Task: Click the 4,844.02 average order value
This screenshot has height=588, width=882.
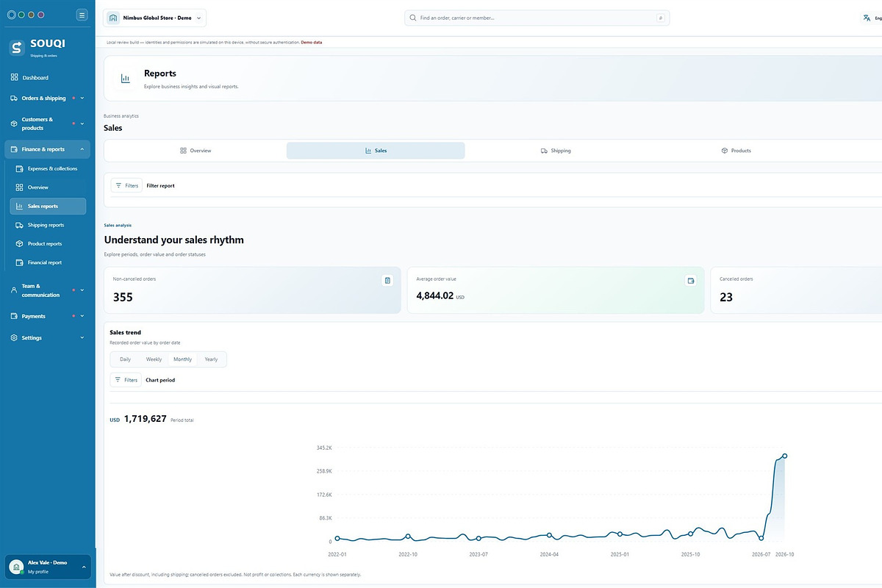Action: [434, 295]
